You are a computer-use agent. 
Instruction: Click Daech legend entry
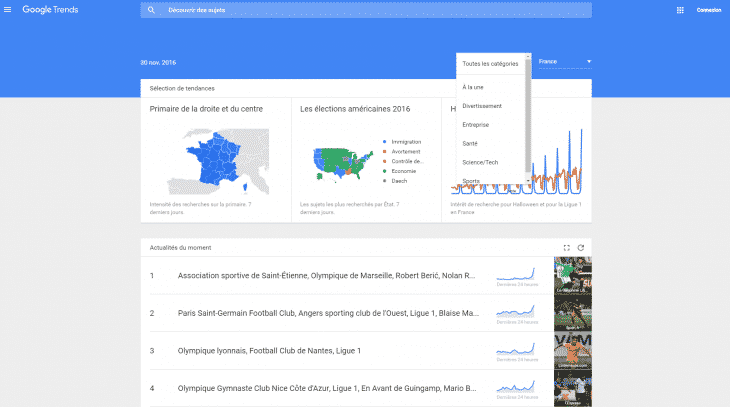coord(395,181)
